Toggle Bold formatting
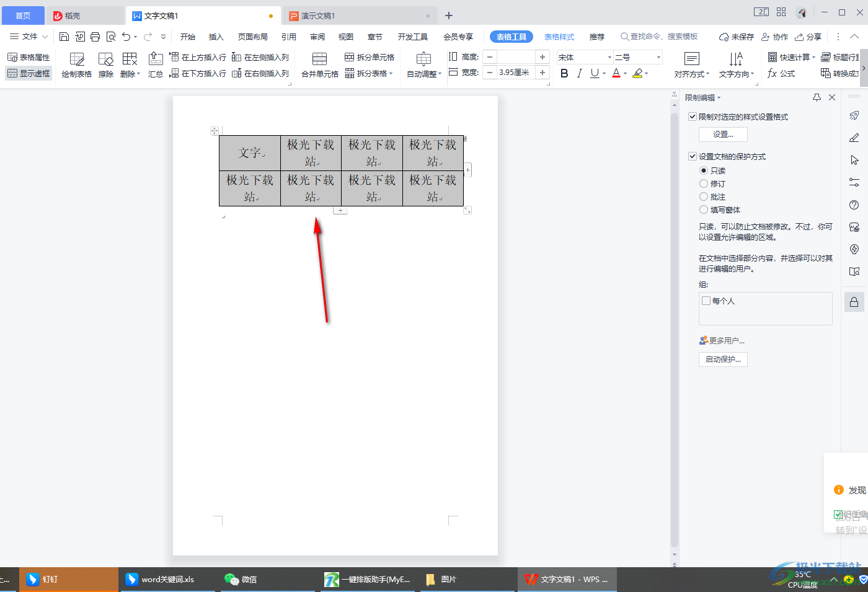Viewport: 868px width, 592px height. coord(564,73)
